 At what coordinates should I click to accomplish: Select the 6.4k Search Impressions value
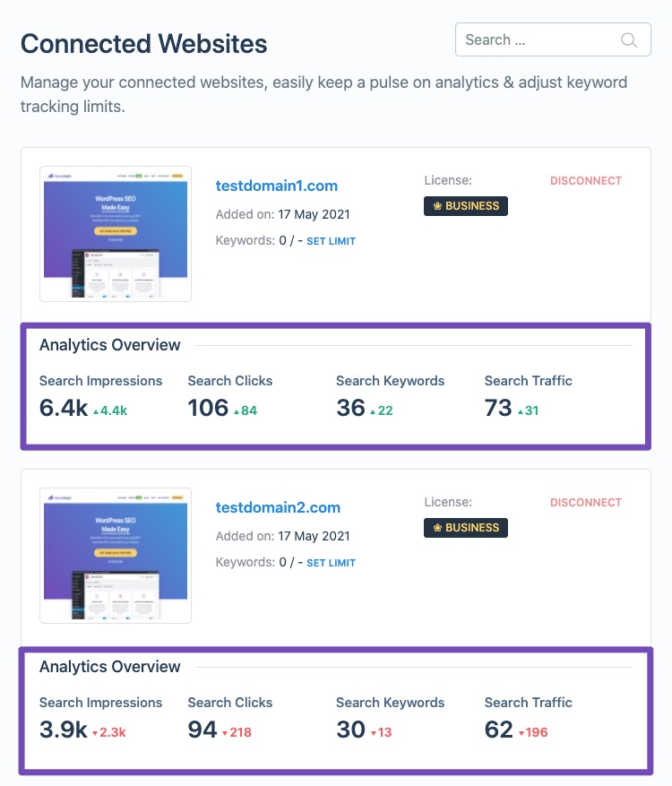click(x=63, y=409)
